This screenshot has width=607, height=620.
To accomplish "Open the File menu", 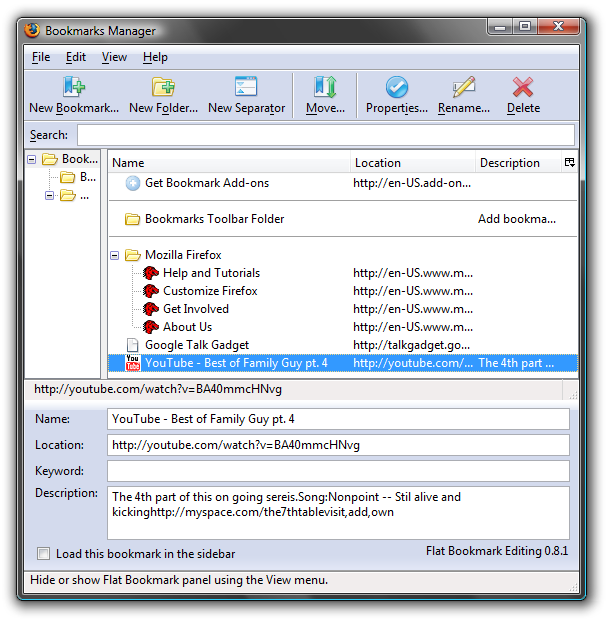I will coord(41,57).
